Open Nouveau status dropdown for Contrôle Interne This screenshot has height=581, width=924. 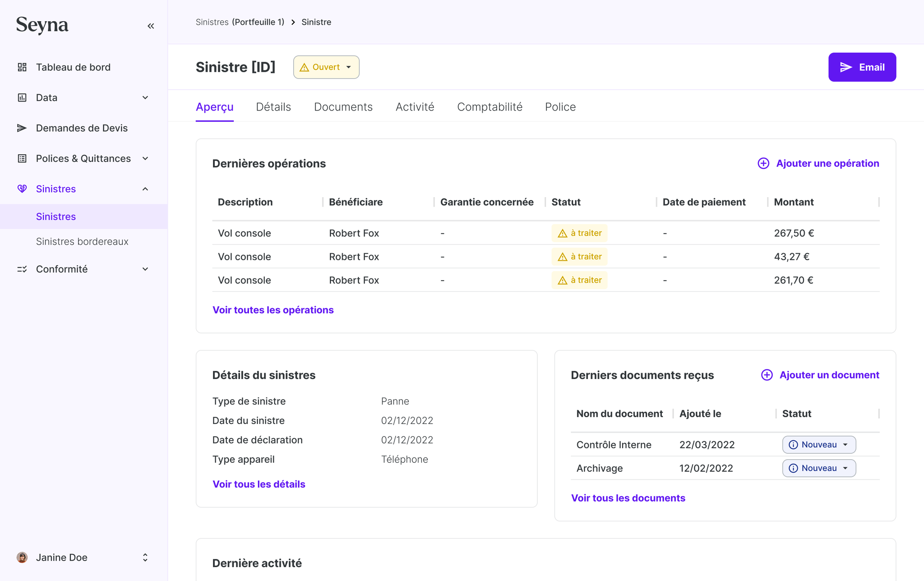coord(819,445)
